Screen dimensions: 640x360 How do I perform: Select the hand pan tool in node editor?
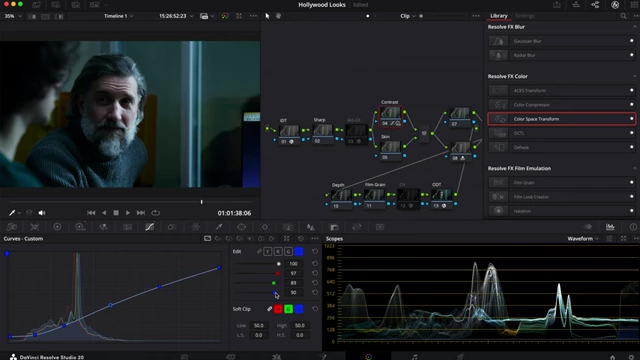click(x=278, y=16)
